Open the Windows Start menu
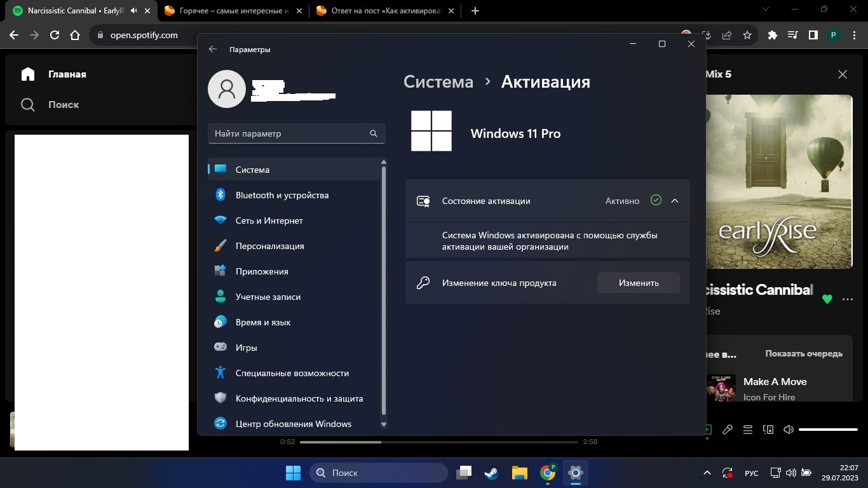Image resolution: width=868 pixels, height=488 pixels. (x=293, y=473)
